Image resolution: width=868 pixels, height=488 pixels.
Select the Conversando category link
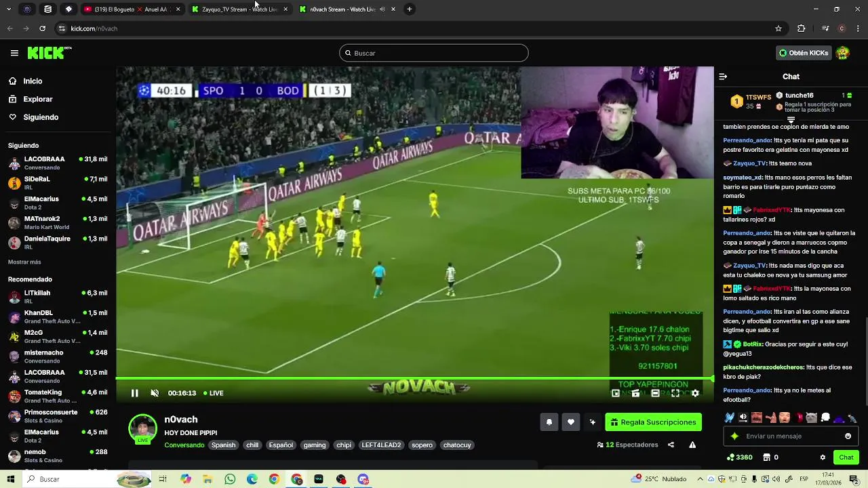[184, 445]
